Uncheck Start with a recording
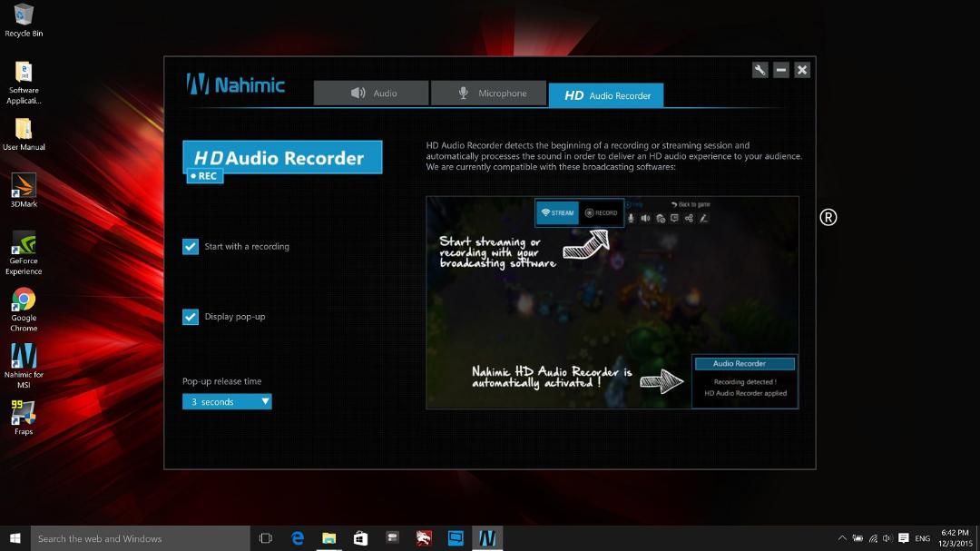 [191, 246]
